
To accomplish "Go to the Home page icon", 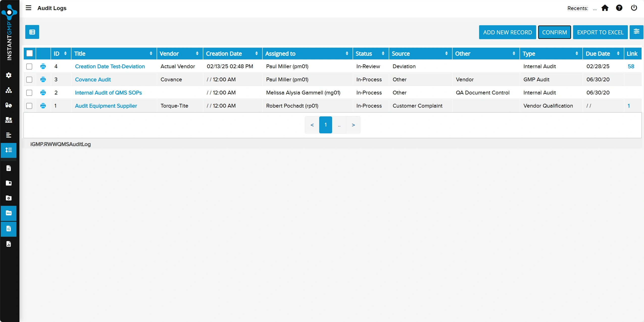I will tap(605, 8).
